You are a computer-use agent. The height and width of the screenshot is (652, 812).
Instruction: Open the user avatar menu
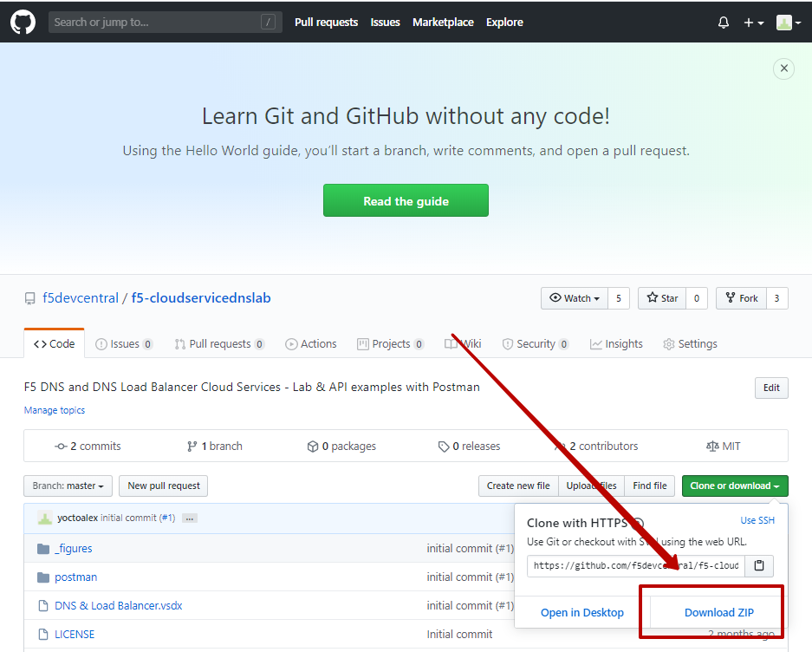(789, 23)
